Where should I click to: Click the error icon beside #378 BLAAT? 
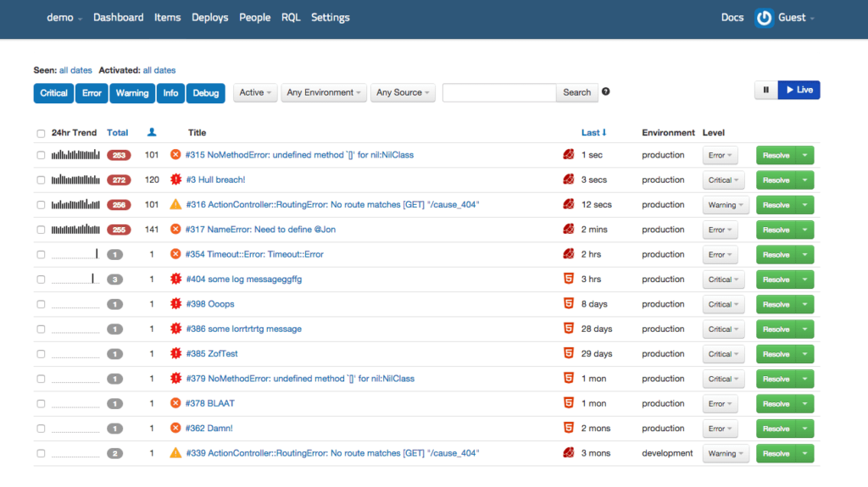pos(175,403)
